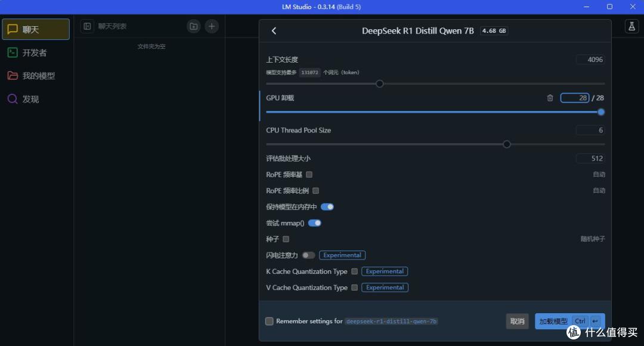Click the 上下文长度 slider handle
The image size is (644, 346).
click(x=380, y=84)
